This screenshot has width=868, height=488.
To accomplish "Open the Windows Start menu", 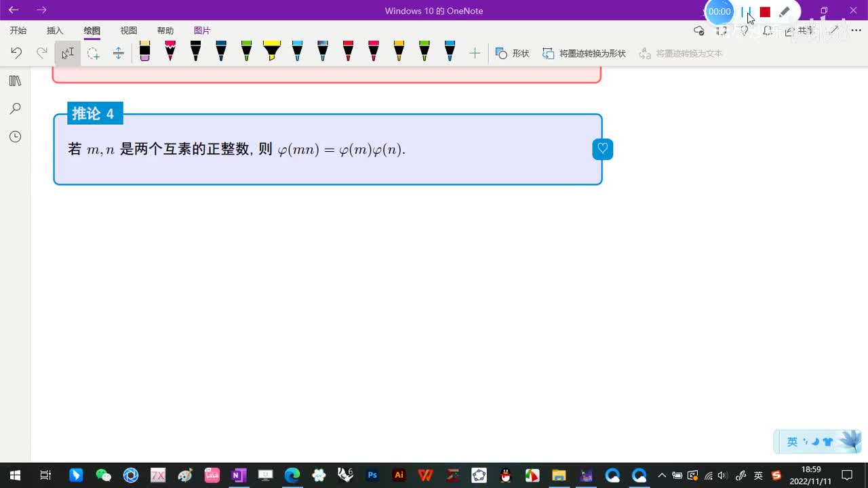I will click(15, 475).
